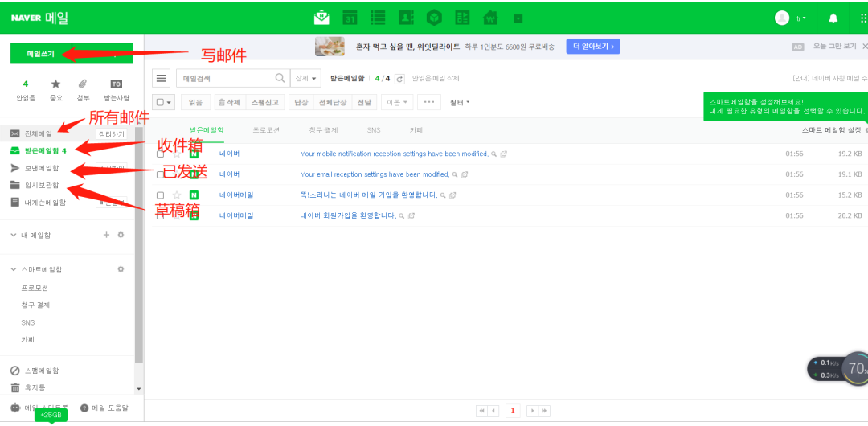Open the Office document icon in the top bar

click(463, 18)
